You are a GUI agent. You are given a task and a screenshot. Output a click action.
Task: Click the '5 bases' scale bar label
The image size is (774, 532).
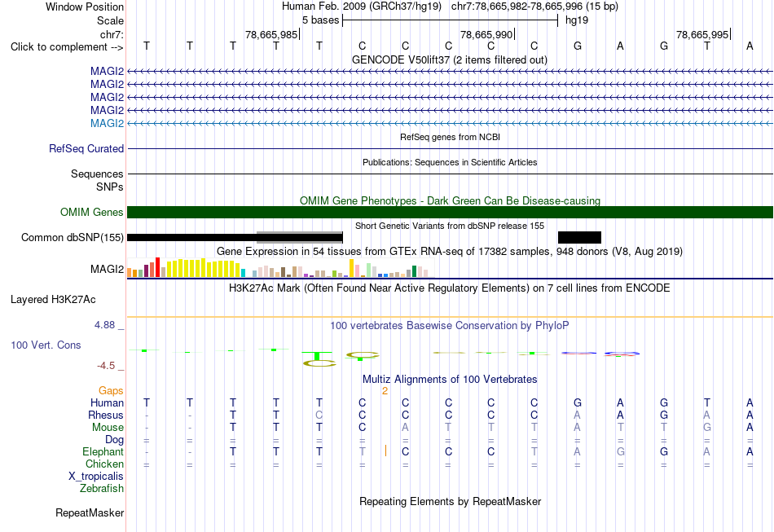point(320,20)
